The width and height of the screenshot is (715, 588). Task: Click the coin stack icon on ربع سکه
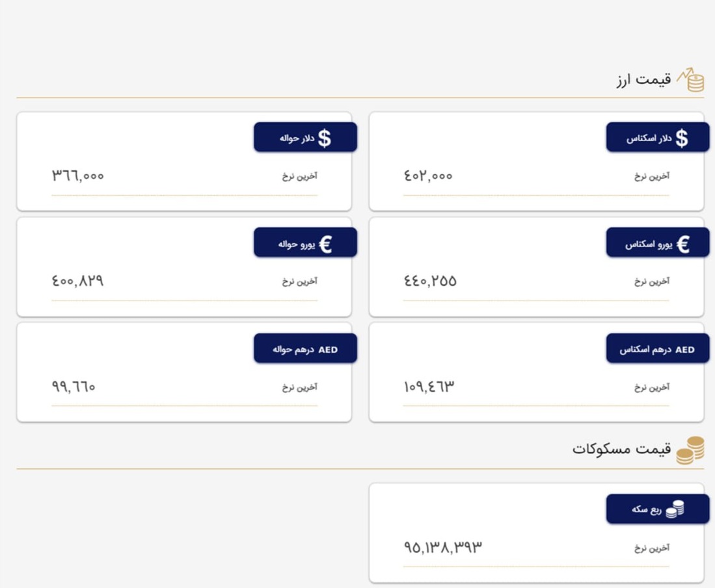pos(675,509)
